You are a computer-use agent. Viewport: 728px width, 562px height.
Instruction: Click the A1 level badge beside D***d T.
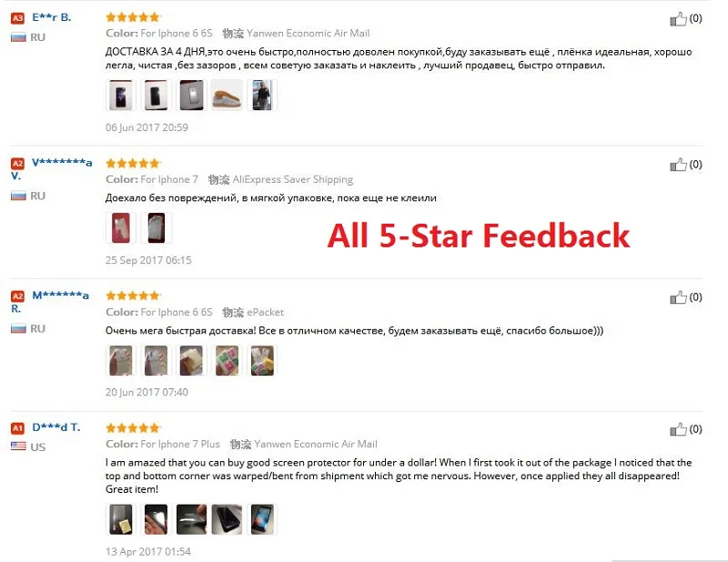point(17,428)
